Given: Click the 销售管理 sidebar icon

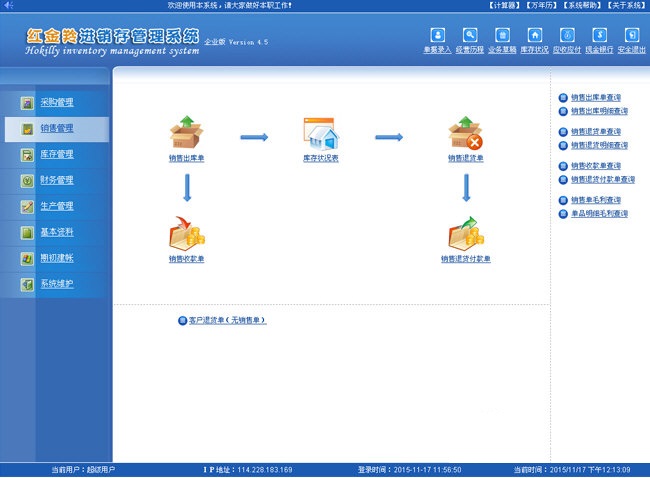Looking at the screenshot, I should click(x=27, y=129).
